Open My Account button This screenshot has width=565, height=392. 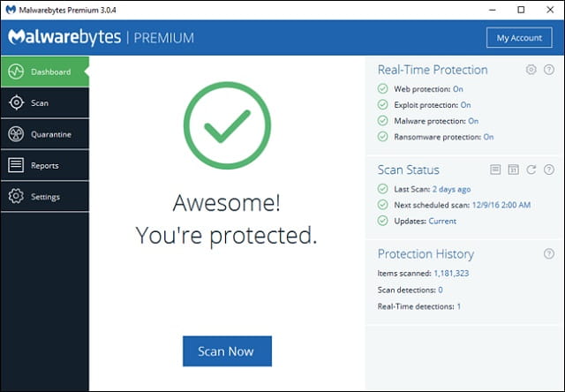tap(519, 37)
